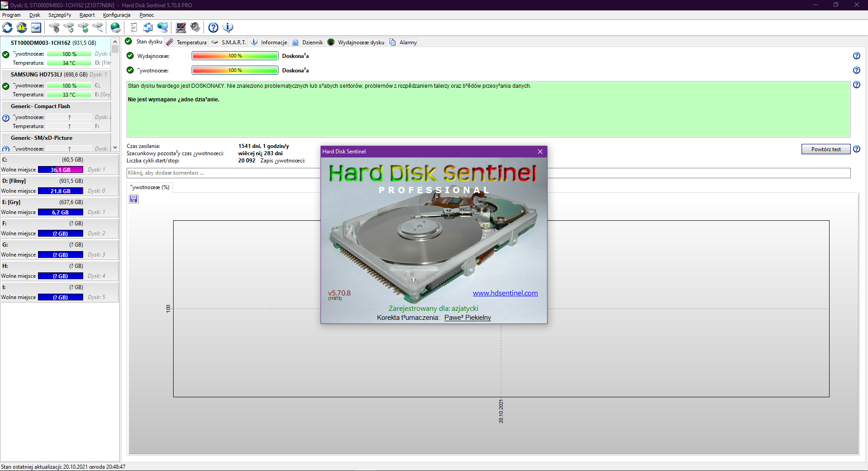Switch to the Alarmy tab
The height and width of the screenshot is (471, 868).
(403, 42)
